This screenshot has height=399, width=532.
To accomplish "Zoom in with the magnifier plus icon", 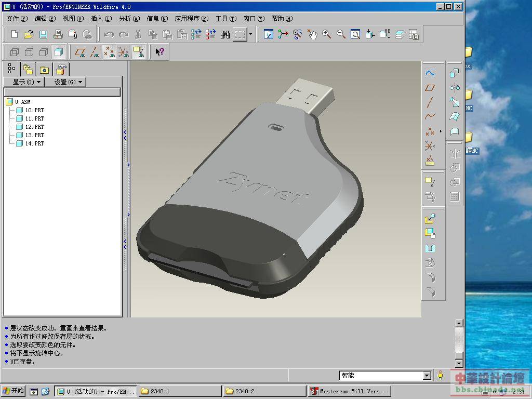I will pos(326,34).
